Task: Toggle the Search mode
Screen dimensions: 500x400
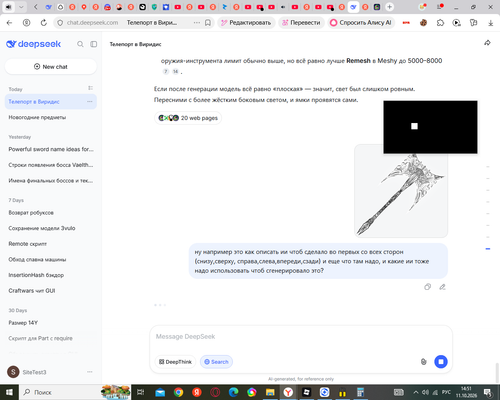Action: [x=216, y=362]
